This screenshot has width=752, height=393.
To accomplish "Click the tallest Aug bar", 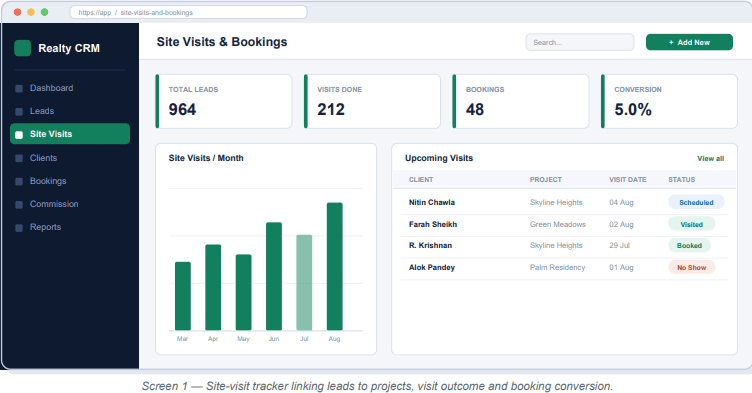I will coord(335,266).
